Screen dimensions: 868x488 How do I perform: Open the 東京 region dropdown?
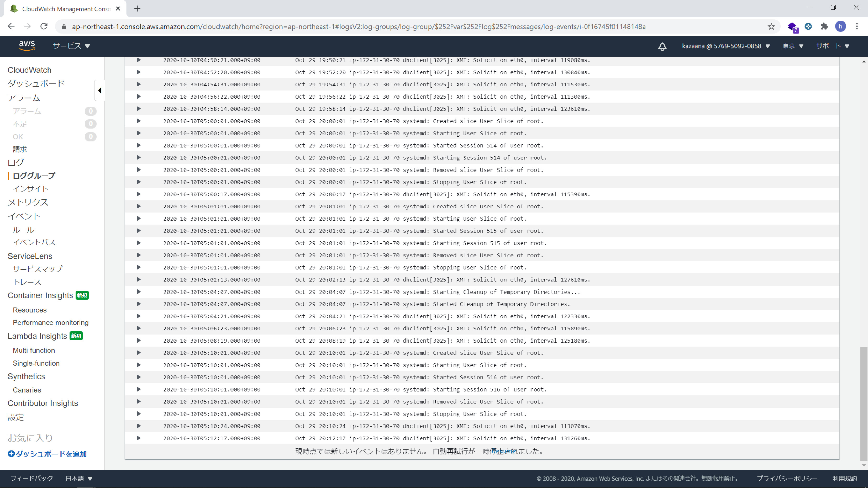pos(793,46)
